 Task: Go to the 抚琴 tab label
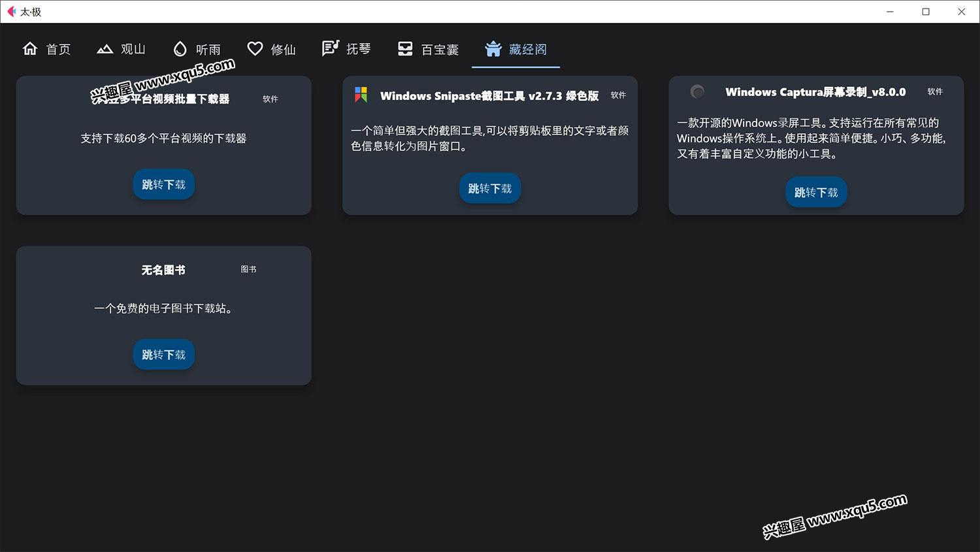point(359,49)
